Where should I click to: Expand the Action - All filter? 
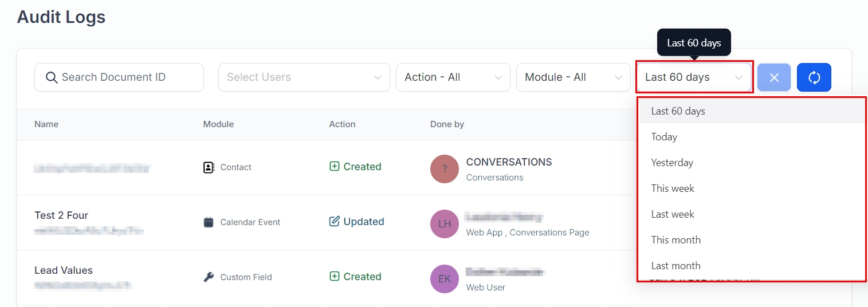pyautogui.click(x=453, y=77)
